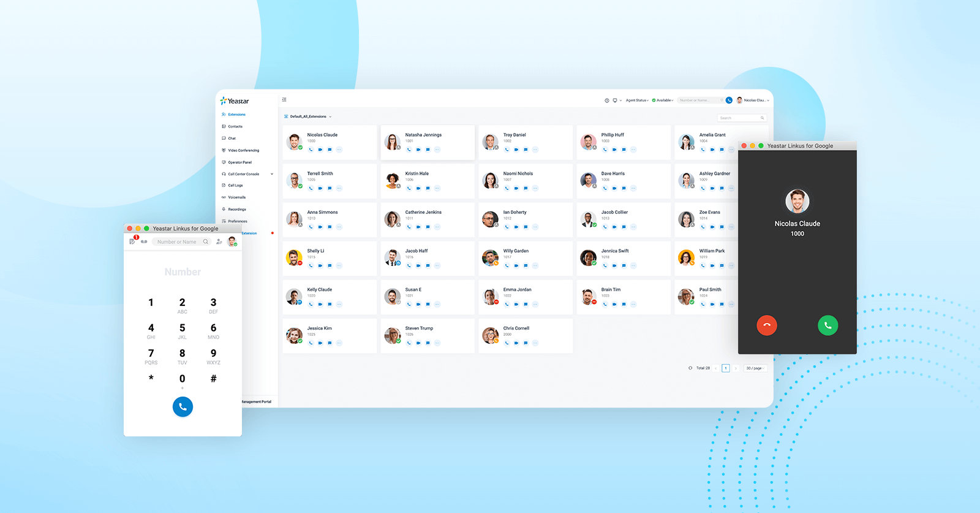Viewport: 980px width, 513px height.
Task: Click the clock icon in the top header
Action: pos(607,101)
